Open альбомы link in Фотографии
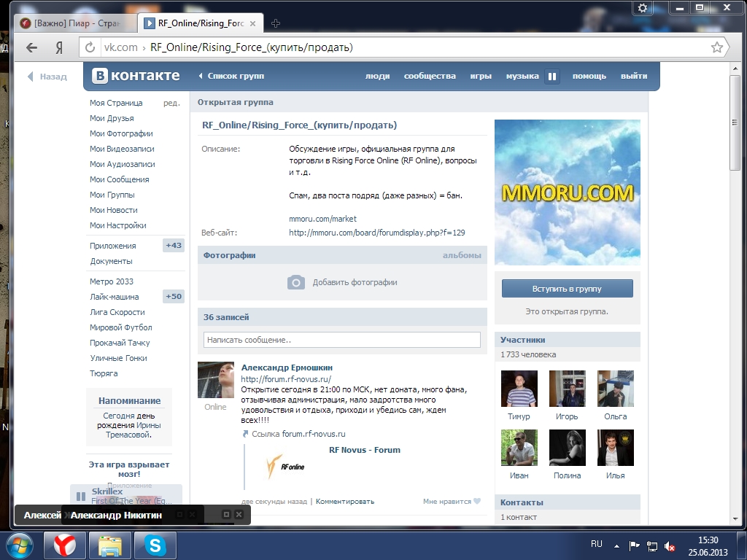Viewport: 747px width, 560px height. click(x=462, y=255)
